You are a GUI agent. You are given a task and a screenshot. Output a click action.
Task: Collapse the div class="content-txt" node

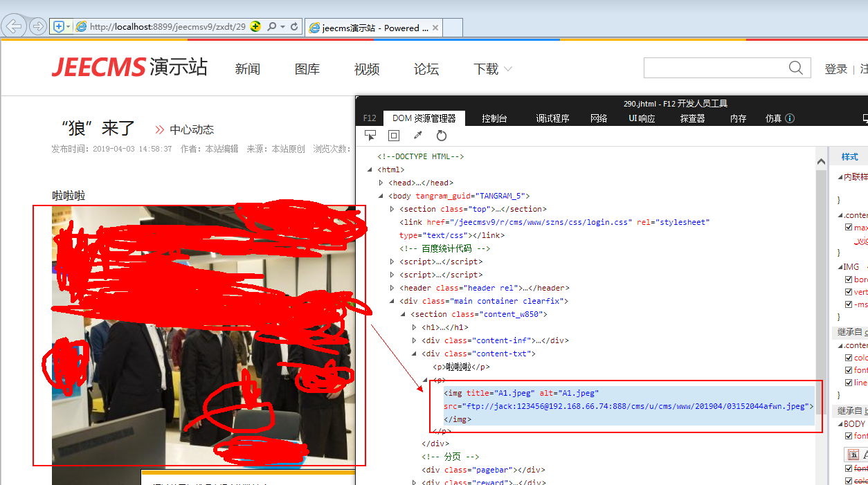415,354
